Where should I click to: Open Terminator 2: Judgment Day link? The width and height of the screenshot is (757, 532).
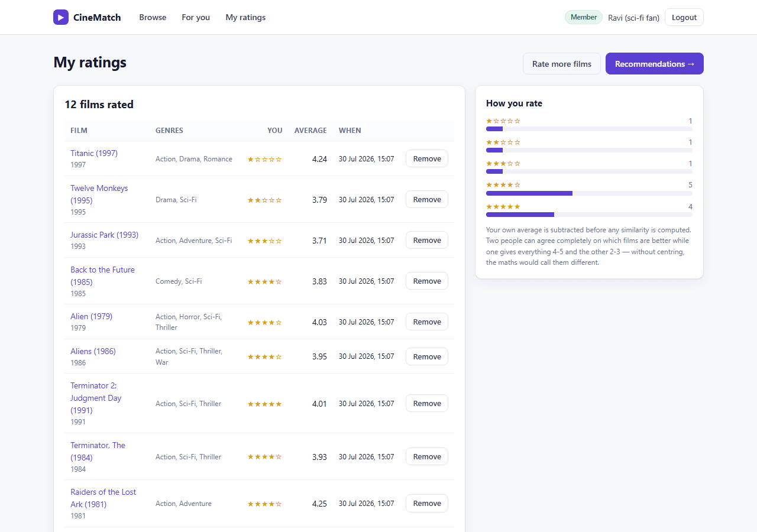[x=96, y=398]
